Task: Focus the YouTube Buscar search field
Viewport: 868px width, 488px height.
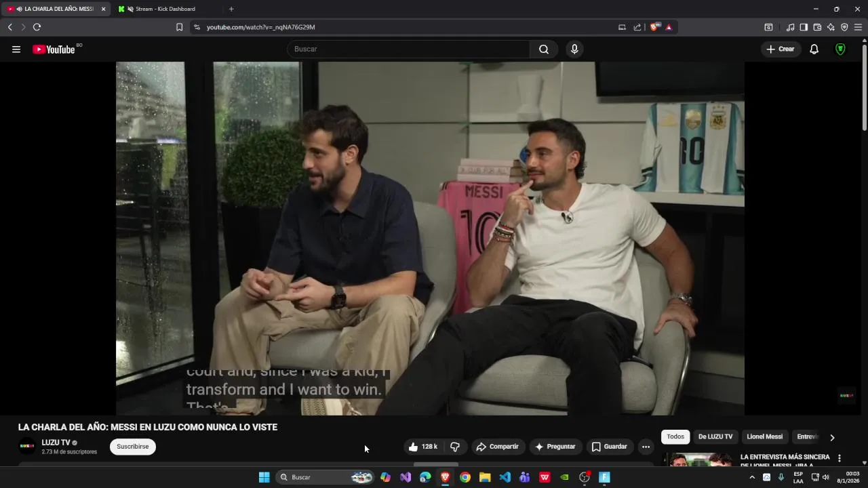Action: point(409,49)
